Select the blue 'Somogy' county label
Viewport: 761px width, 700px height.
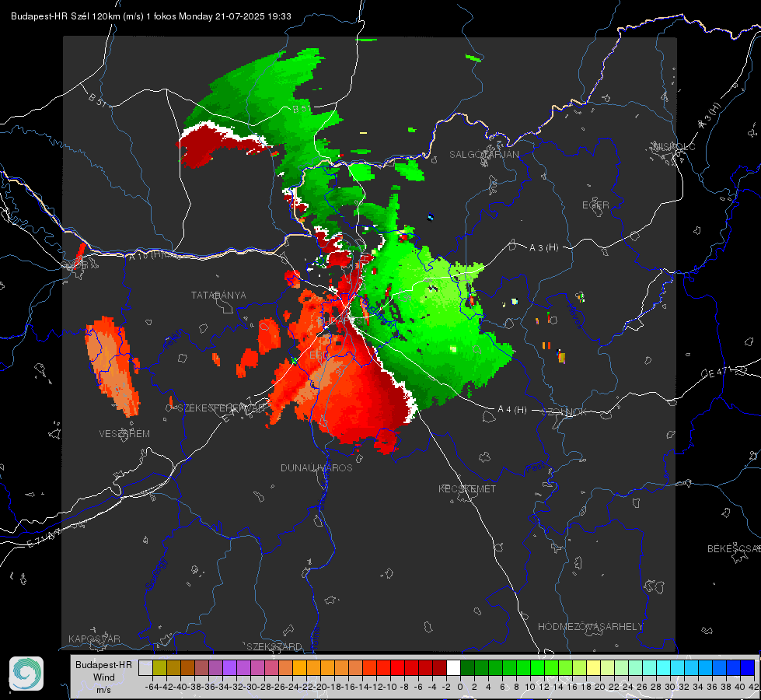155,575
